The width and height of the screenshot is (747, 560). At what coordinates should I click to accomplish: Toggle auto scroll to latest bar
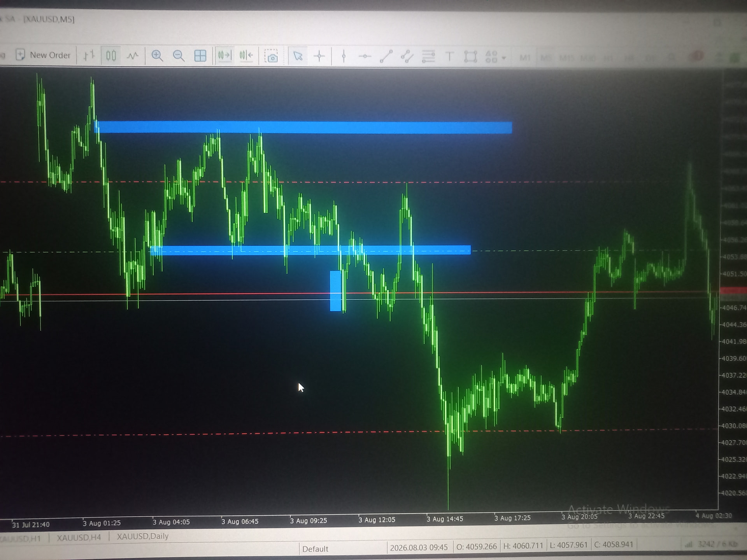[x=224, y=56]
